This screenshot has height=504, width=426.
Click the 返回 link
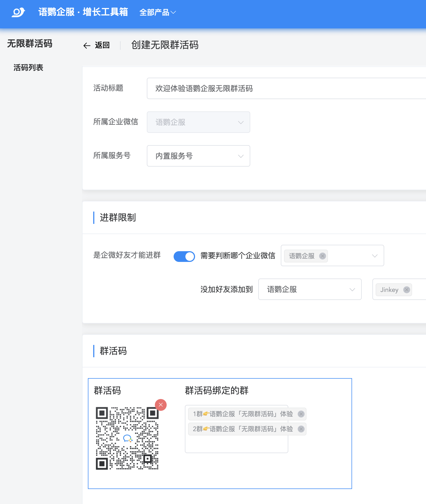click(102, 45)
